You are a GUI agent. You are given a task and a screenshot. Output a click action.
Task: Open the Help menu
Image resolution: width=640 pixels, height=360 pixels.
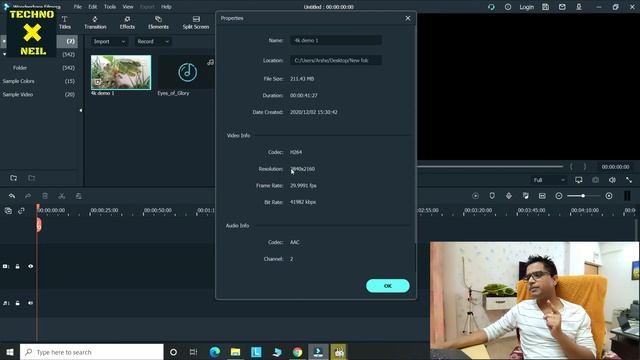166,7
